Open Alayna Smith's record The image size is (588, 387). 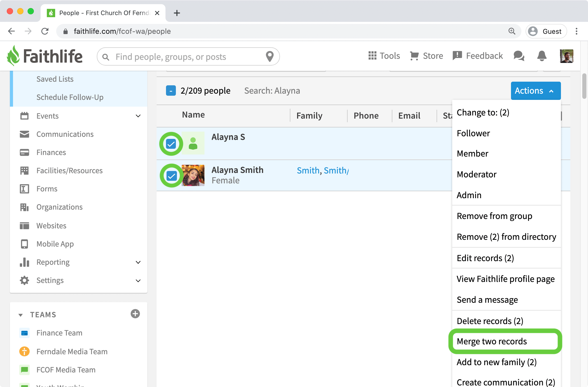coord(237,170)
